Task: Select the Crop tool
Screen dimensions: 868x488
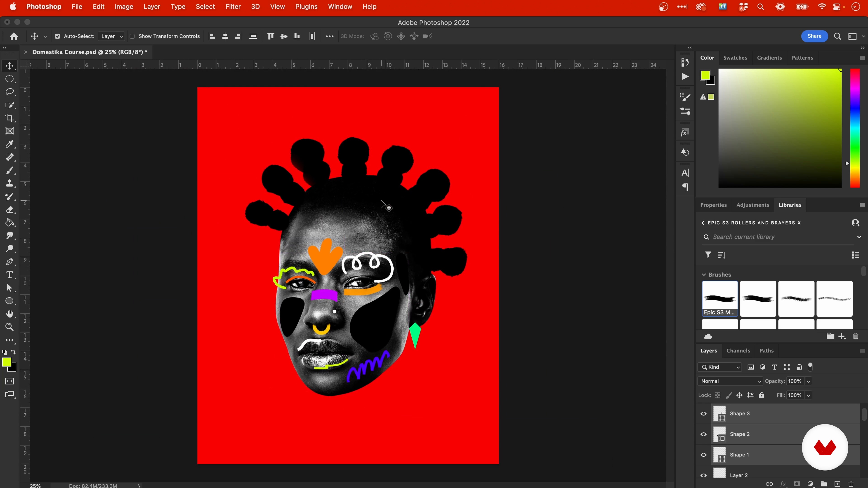Action: [x=9, y=118]
